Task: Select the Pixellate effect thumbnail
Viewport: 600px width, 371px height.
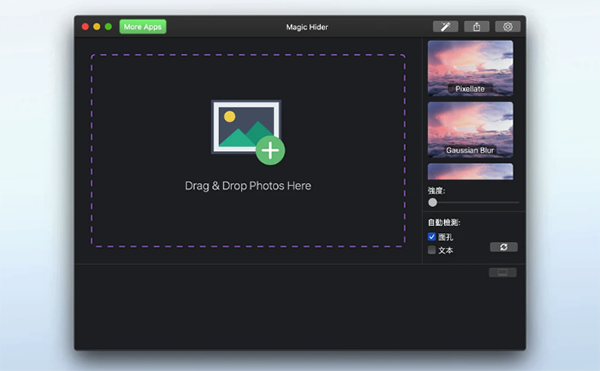Action: coord(470,68)
